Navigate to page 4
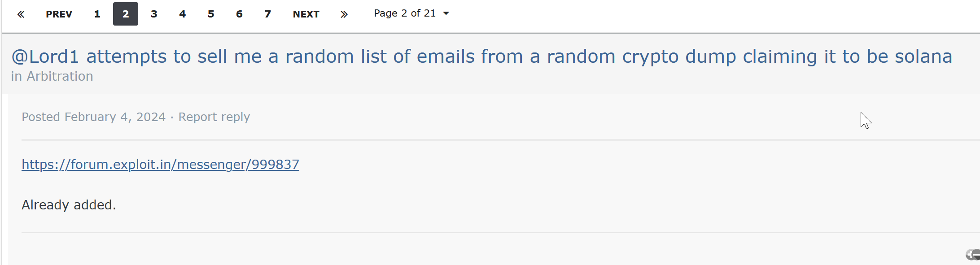The image size is (980, 265). tap(182, 14)
